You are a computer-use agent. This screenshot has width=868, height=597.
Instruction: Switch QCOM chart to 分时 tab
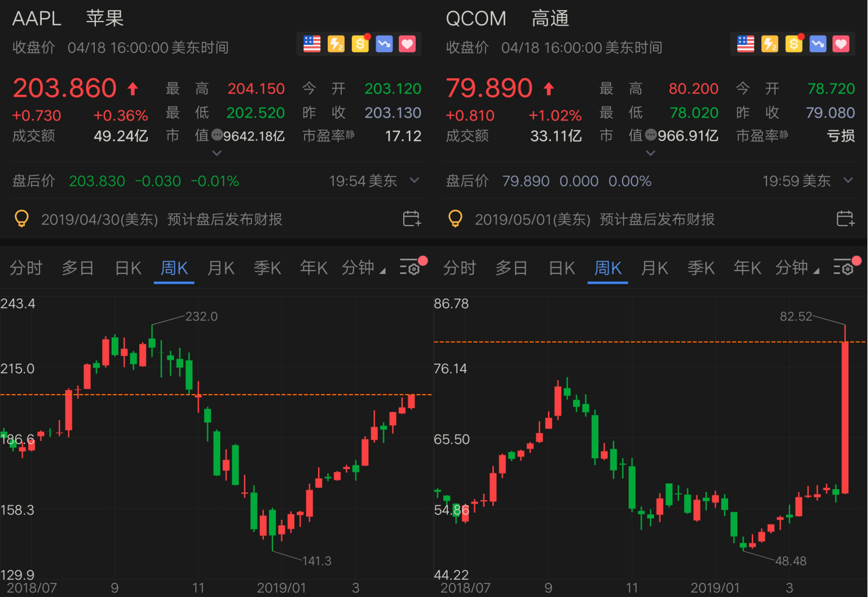(x=460, y=268)
